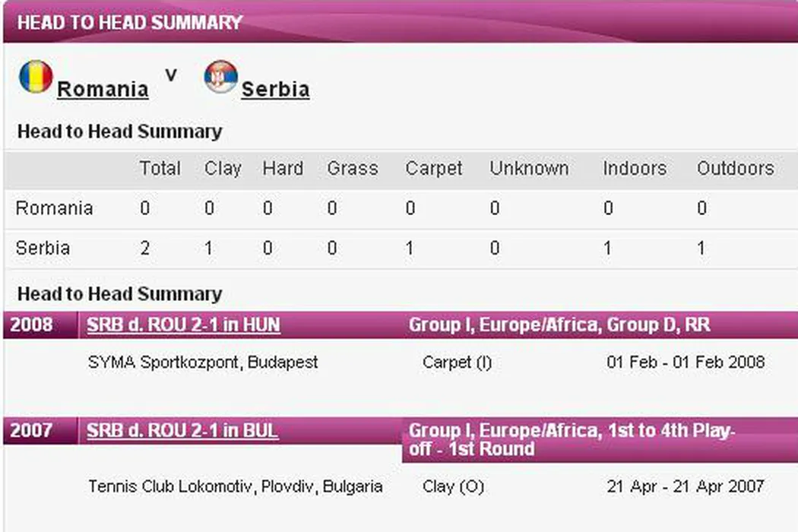Select the 2008 year label

click(32, 325)
